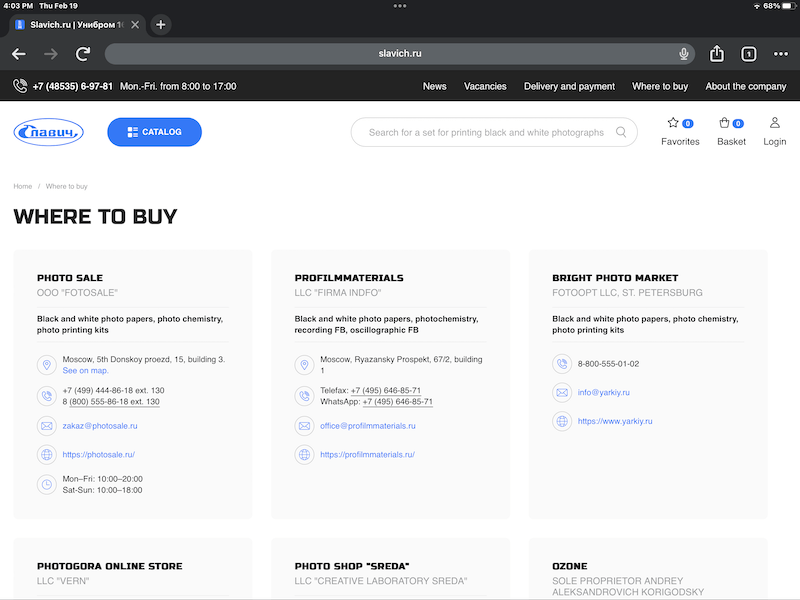Open the https://profilmmaterials.ru/ link
Screen dimensions: 800x600
pos(367,455)
